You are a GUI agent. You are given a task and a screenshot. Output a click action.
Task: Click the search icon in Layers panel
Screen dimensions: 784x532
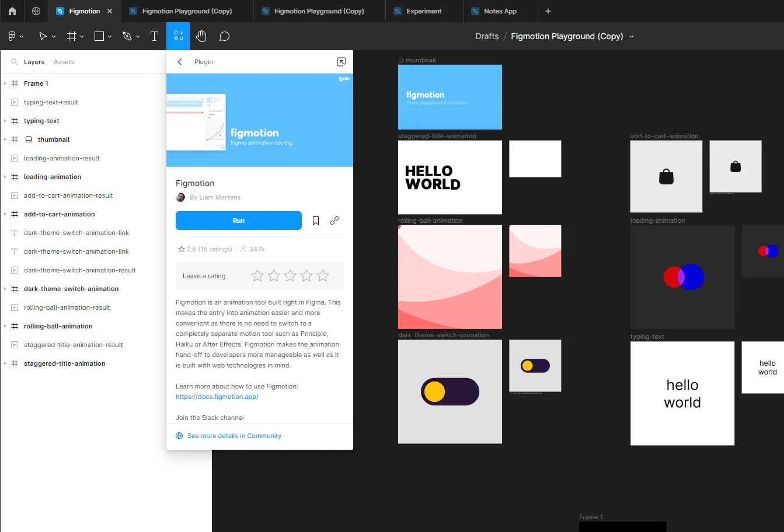click(15, 62)
